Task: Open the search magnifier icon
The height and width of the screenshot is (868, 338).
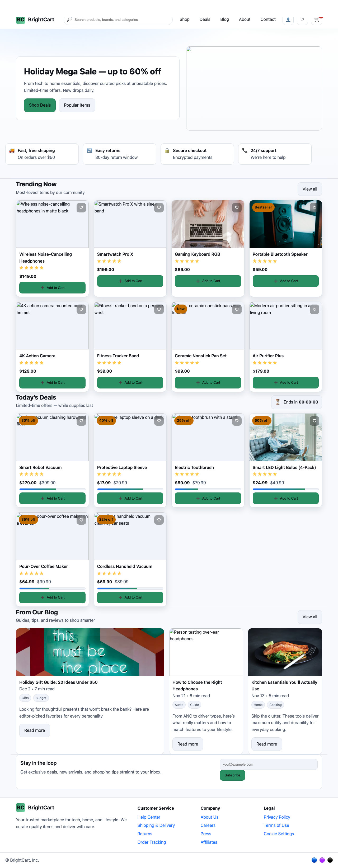Action: (70, 20)
